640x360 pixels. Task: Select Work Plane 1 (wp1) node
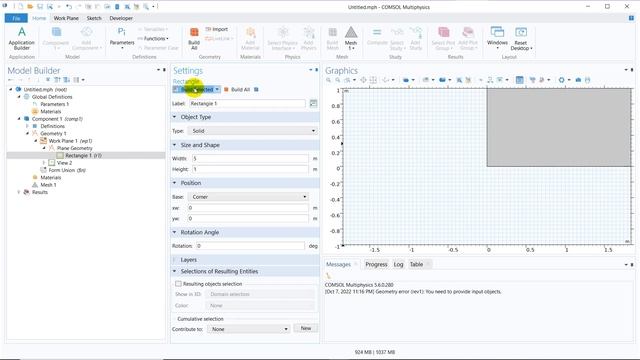click(x=70, y=141)
